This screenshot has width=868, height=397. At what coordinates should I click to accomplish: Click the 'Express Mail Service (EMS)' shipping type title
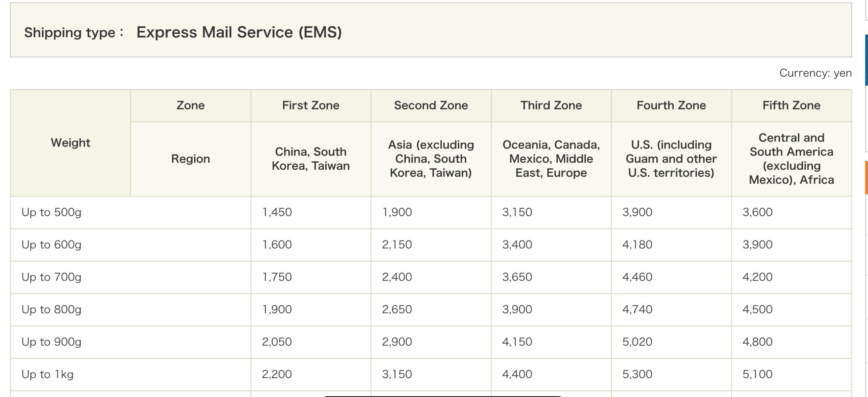239,32
